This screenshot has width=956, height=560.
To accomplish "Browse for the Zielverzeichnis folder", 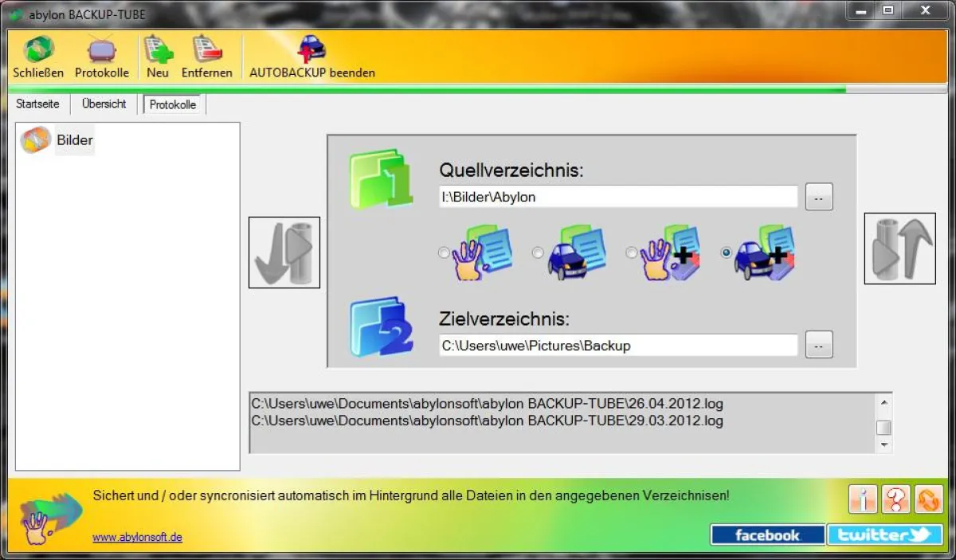I will click(x=818, y=345).
